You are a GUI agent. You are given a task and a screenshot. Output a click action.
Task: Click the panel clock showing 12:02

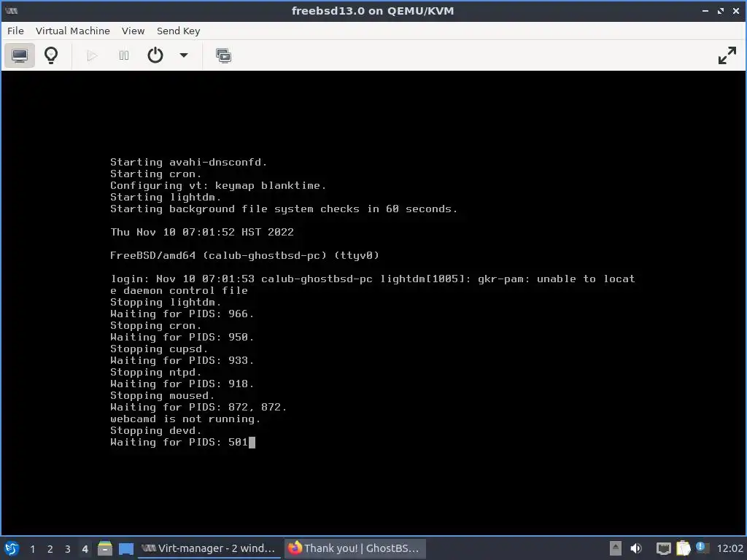tap(729, 548)
